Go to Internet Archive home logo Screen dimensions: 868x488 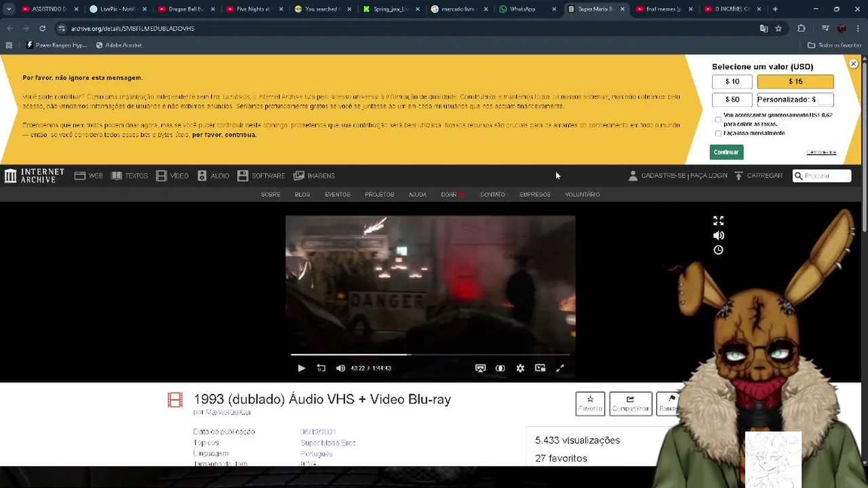(35, 176)
